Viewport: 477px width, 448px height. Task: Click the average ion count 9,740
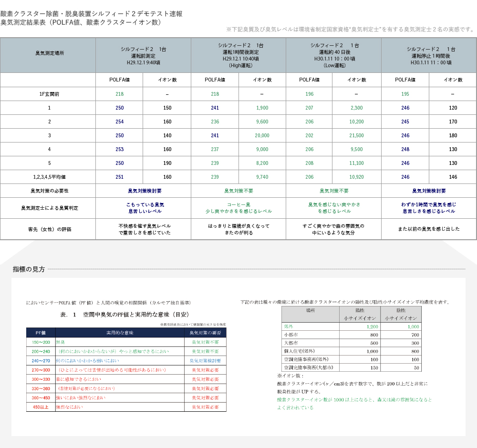tap(262, 177)
